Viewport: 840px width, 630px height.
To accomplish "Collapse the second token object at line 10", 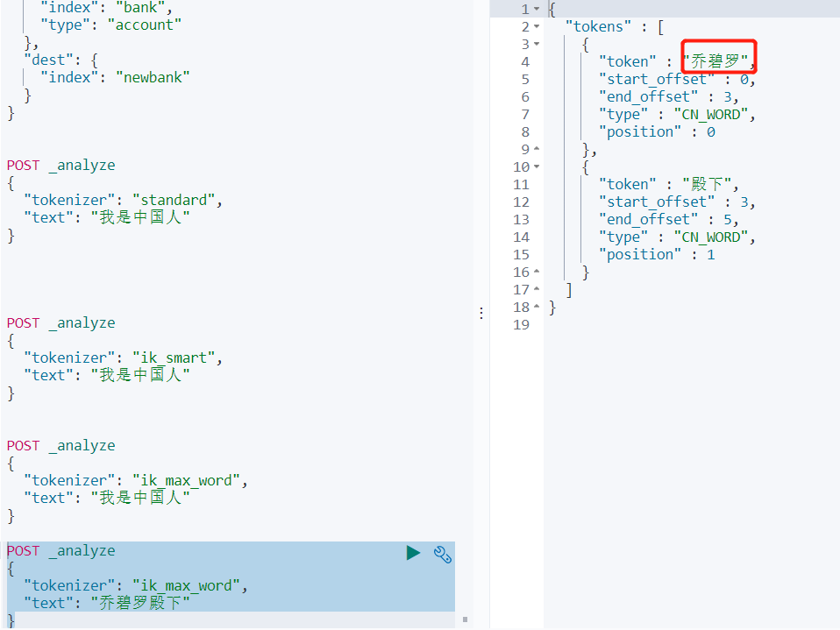I will point(537,167).
